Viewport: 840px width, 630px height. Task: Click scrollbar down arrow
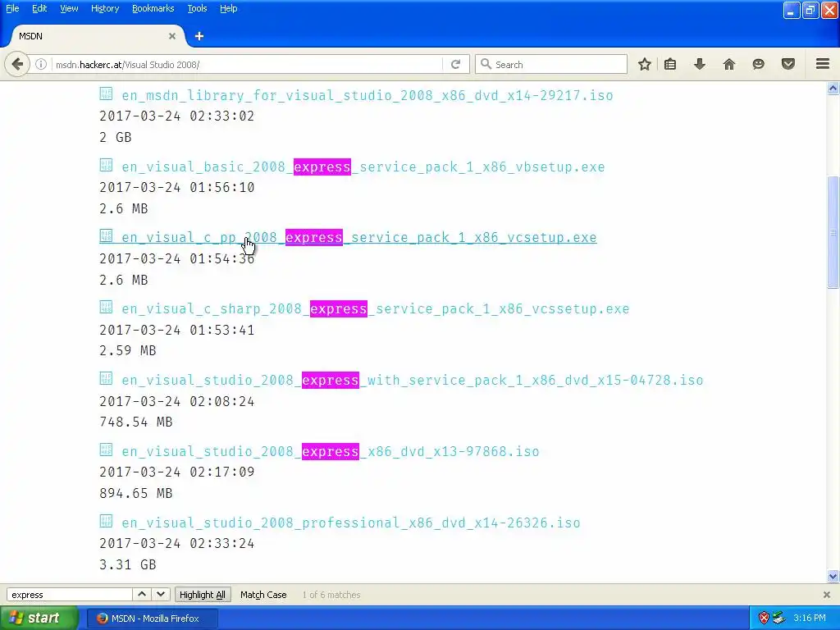833,577
